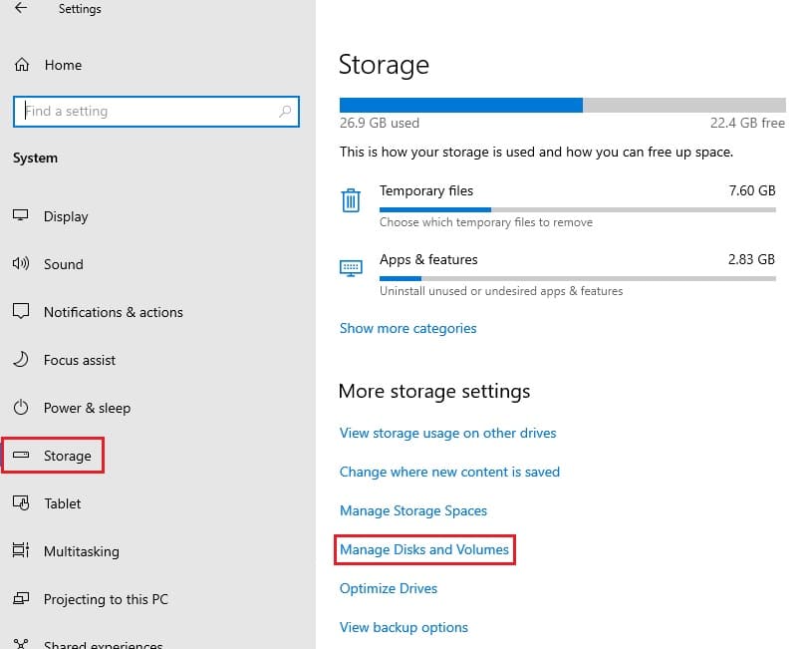
Task: Open View storage usage on other drives
Action: tap(448, 433)
